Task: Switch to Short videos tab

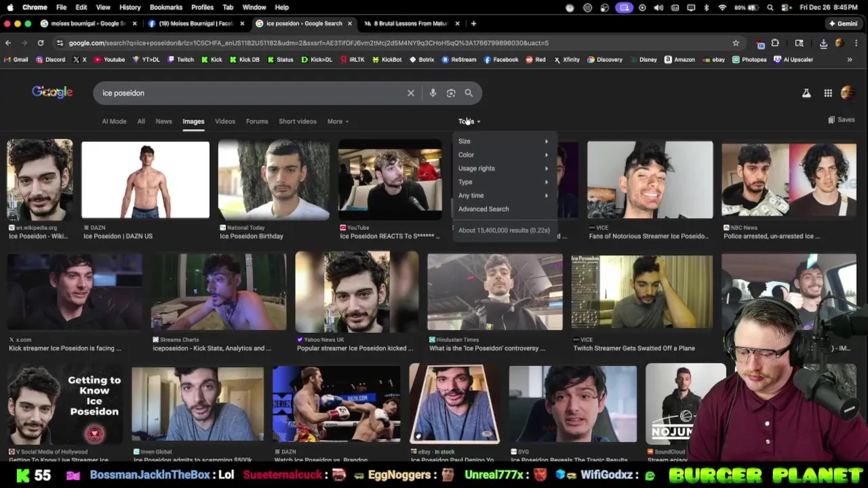Action: coord(298,121)
